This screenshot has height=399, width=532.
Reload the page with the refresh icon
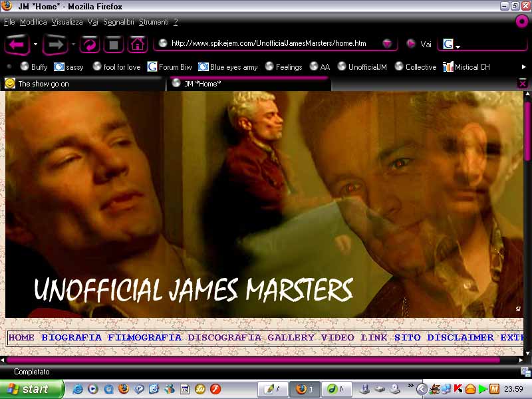(90, 45)
